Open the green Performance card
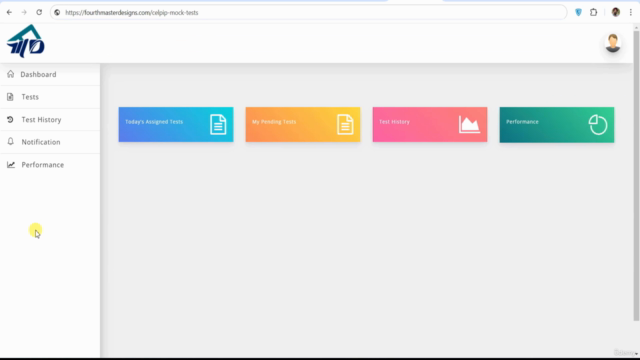 557,125
